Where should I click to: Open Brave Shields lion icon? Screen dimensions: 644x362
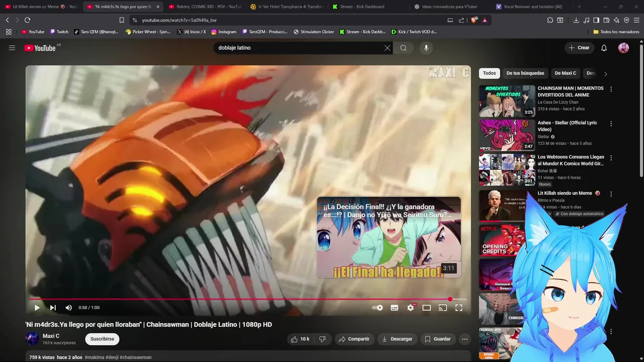[473, 20]
